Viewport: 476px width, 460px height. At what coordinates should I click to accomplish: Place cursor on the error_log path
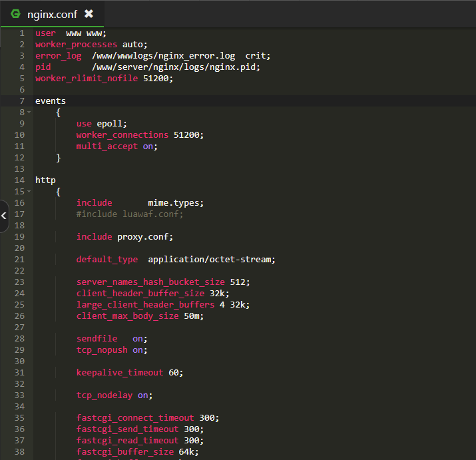point(163,56)
